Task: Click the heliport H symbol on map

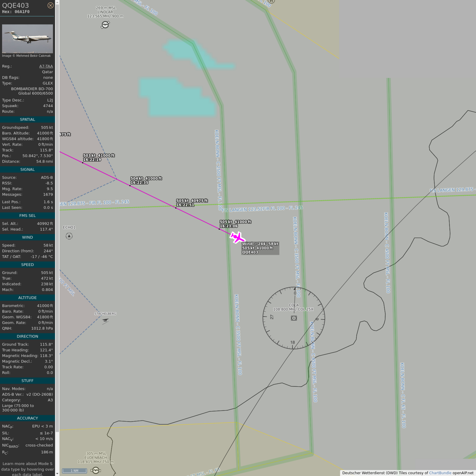Action: (x=271, y=1)
